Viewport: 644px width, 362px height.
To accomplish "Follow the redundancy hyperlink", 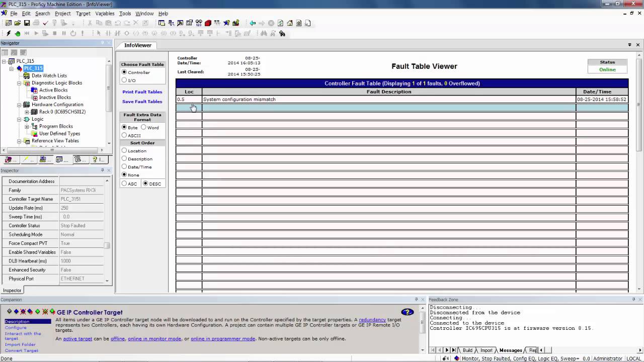I will [372, 320].
